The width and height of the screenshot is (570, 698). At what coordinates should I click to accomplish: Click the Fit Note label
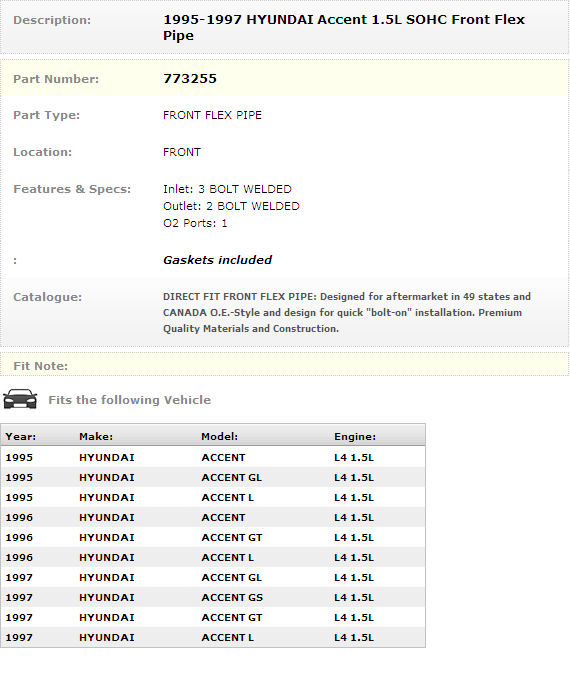pyautogui.click(x=41, y=366)
